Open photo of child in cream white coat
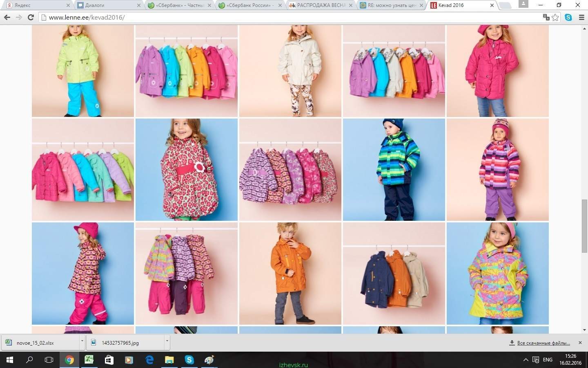The height and width of the screenshot is (368, 588). 290,71
